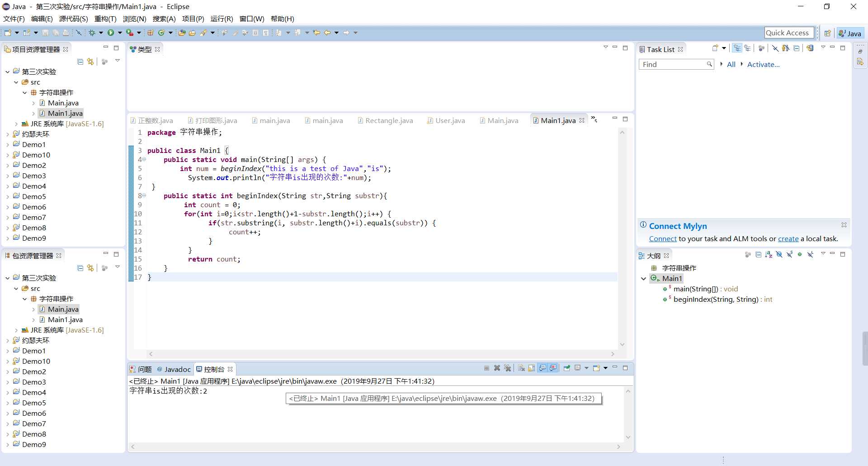Toggle Focus on Workweek in Task List
868x466 pixels.
(761, 48)
